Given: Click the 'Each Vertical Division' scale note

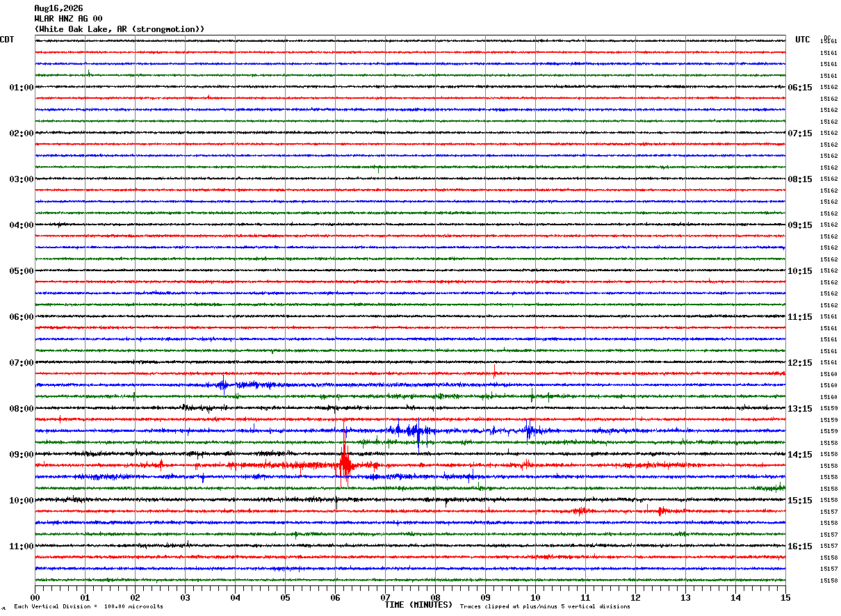Looking at the screenshot, I should (x=88, y=606).
